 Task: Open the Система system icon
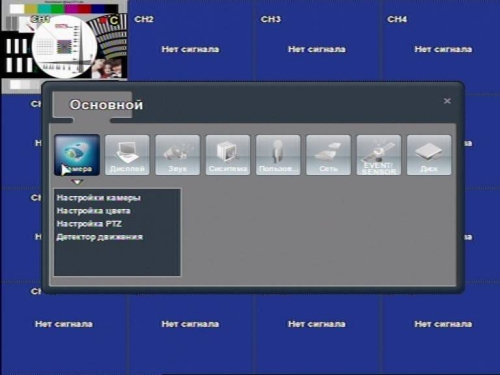(228, 155)
